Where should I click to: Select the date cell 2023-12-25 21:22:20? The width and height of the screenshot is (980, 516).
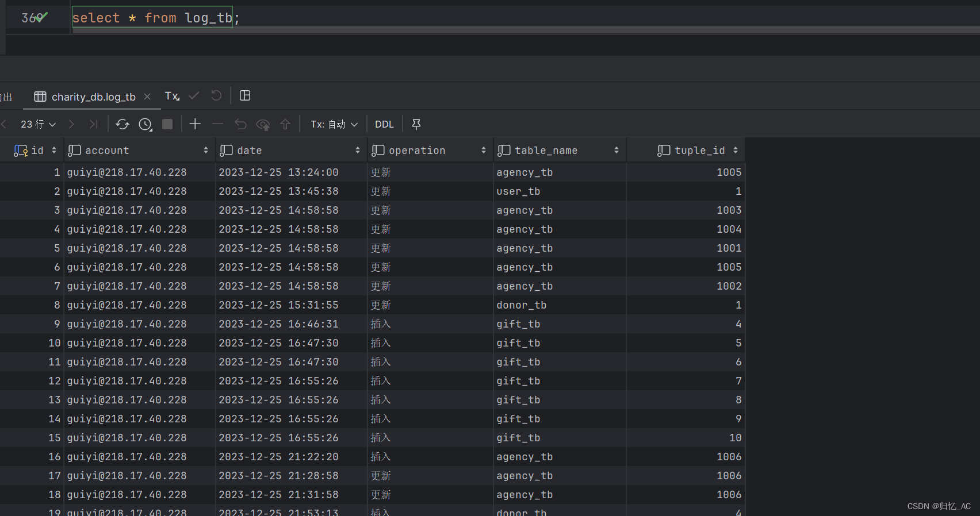(292, 457)
